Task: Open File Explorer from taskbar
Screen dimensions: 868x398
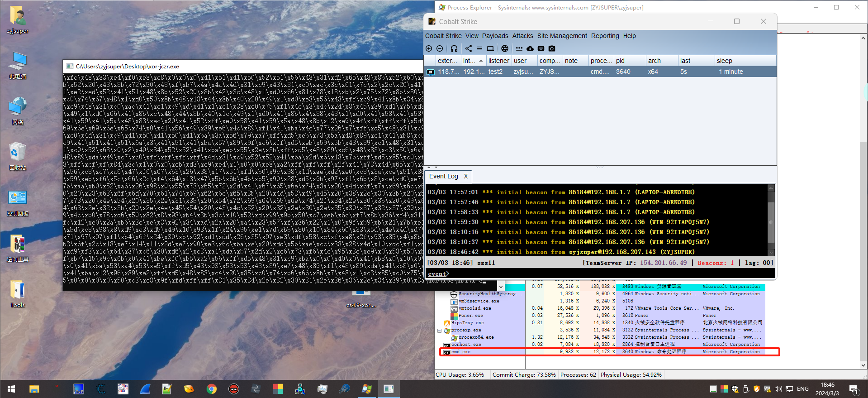Action: (x=34, y=389)
